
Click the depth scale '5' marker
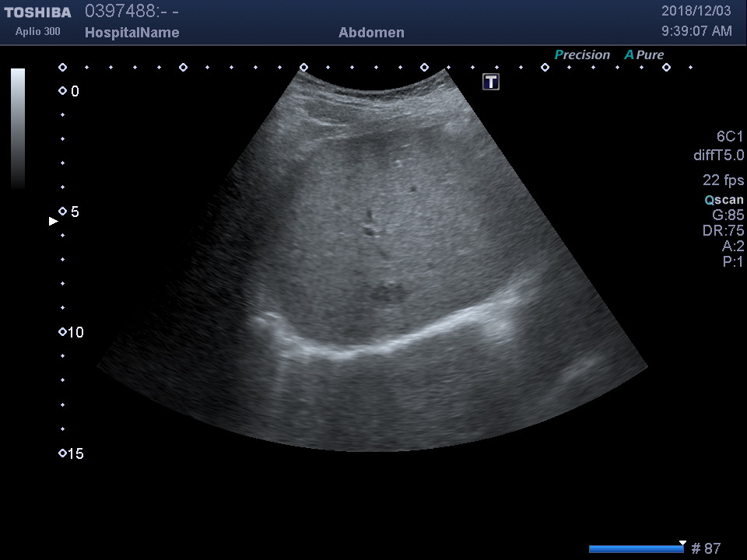pos(69,212)
